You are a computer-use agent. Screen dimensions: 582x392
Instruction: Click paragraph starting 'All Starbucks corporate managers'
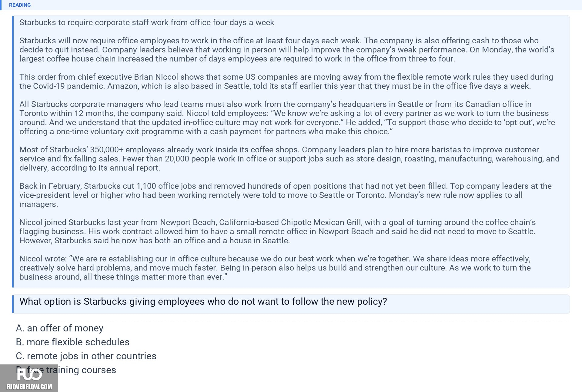pyautogui.click(x=287, y=118)
